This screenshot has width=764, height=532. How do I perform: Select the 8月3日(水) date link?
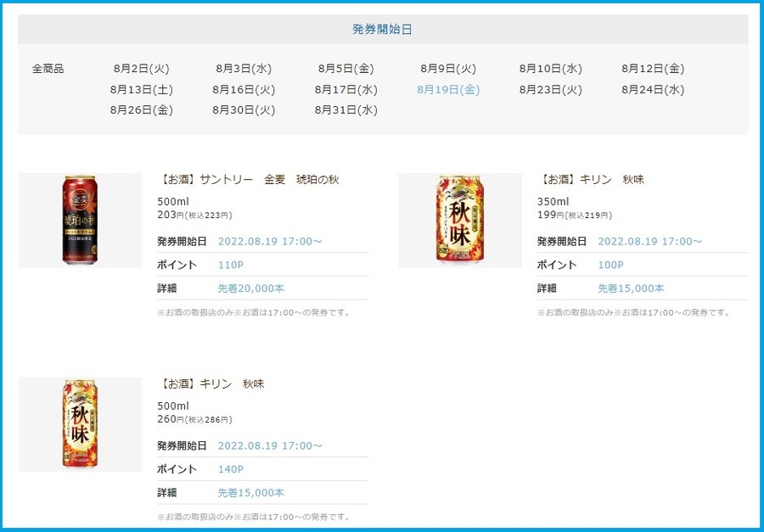click(244, 69)
